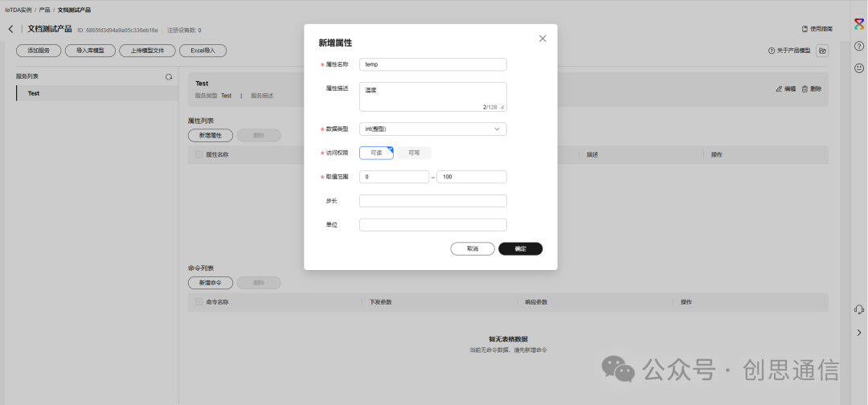Viewport: 868px width, 405px height.
Task: Select 可读 access permission
Action: pos(376,153)
